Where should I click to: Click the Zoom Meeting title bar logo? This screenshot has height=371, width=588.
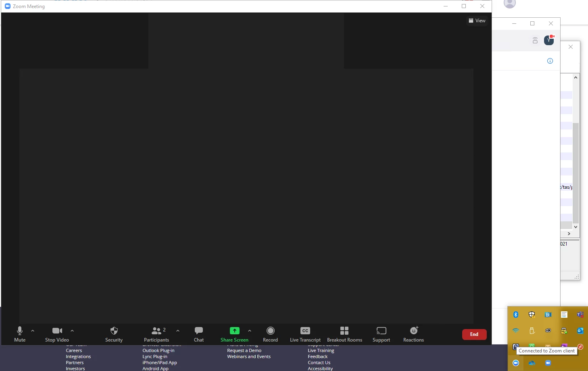click(7, 6)
